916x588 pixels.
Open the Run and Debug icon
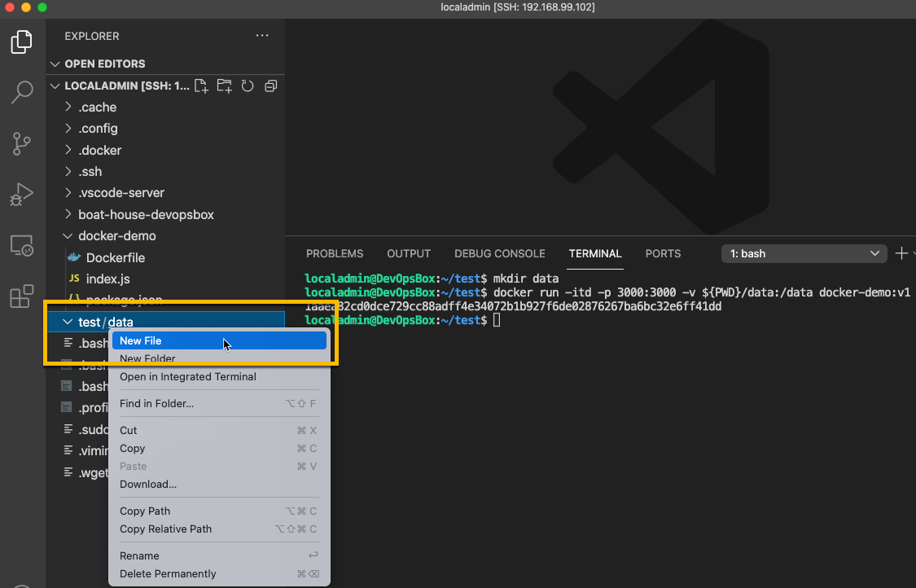[22, 195]
